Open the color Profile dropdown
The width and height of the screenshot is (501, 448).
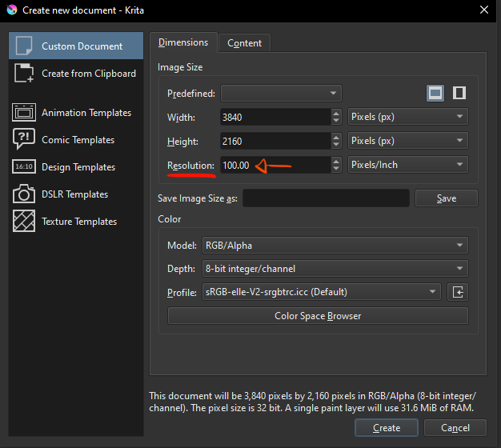(x=322, y=292)
